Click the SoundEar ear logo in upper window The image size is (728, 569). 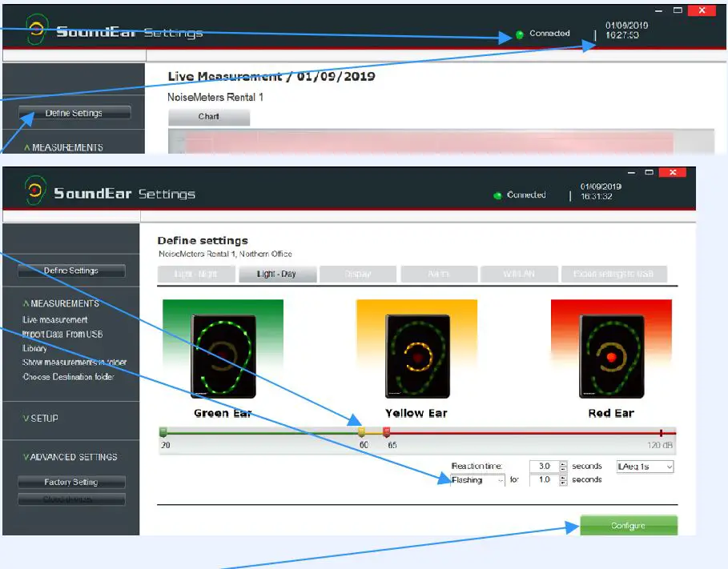(x=37, y=30)
